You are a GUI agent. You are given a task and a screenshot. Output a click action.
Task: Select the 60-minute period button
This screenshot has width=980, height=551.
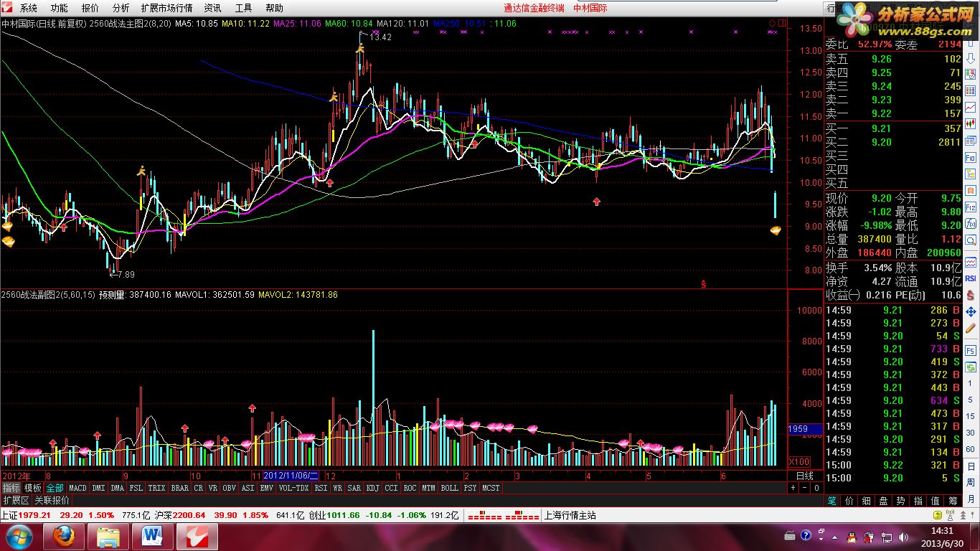coord(970,449)
